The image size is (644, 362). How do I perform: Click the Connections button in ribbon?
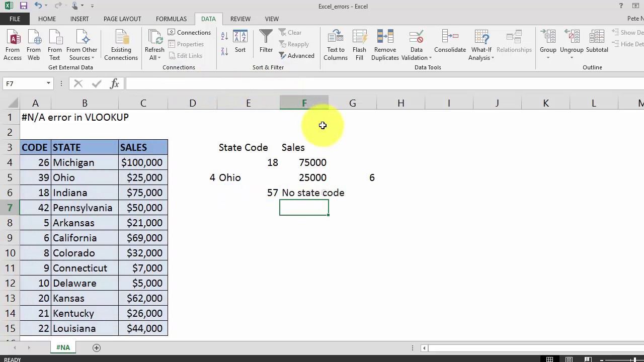(189, 33)
